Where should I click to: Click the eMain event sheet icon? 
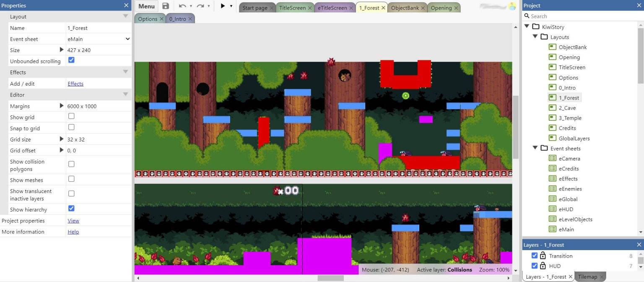[x=553, y=229]
